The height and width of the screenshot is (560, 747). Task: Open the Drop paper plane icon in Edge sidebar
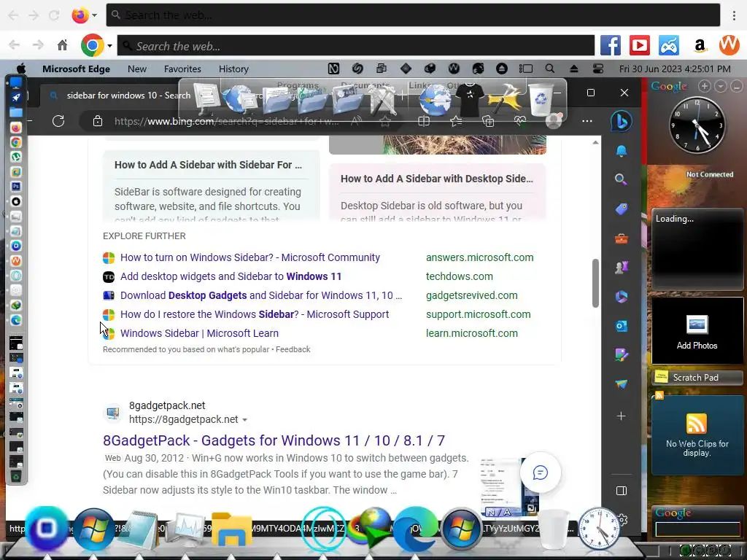pyautogui.click(x=622, y=384)
